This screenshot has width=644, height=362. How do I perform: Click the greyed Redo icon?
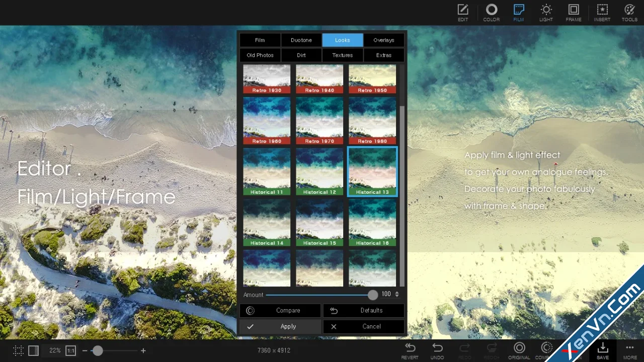pyautogui.click(x=465, y=350)
